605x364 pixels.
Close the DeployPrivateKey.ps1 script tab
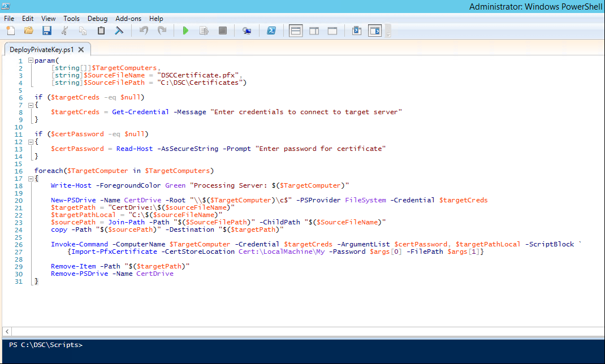click(x=81, y=50)
